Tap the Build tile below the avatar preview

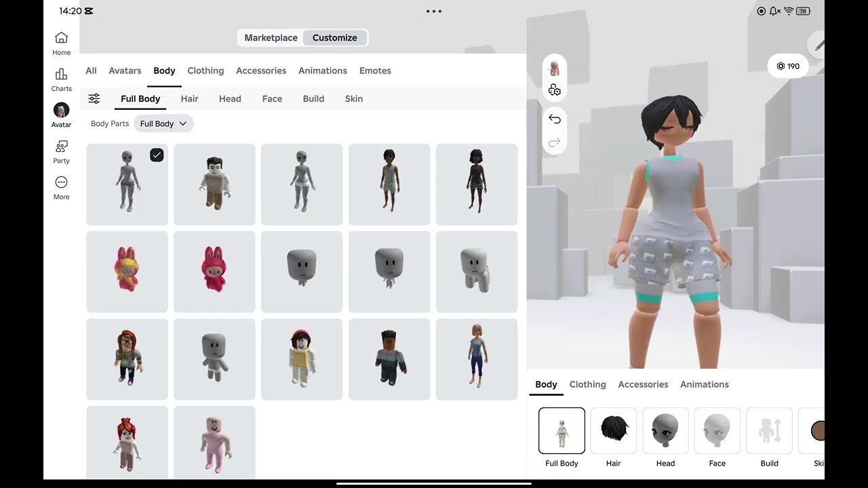[x=769, y=431]
